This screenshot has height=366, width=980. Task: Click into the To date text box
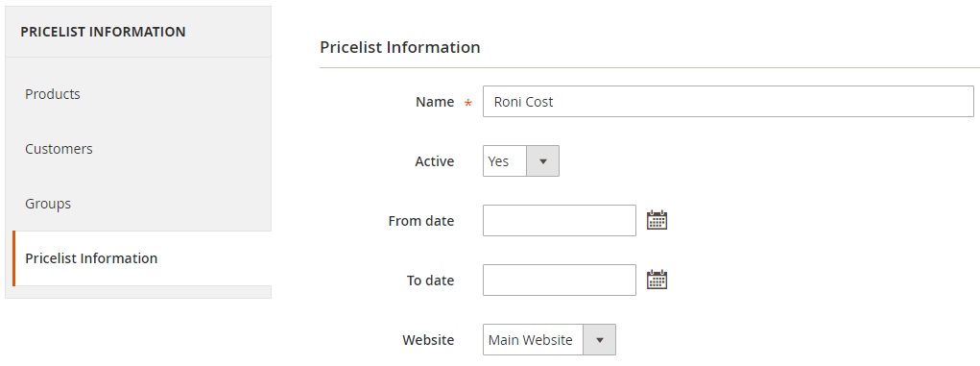tap(560, 280)
